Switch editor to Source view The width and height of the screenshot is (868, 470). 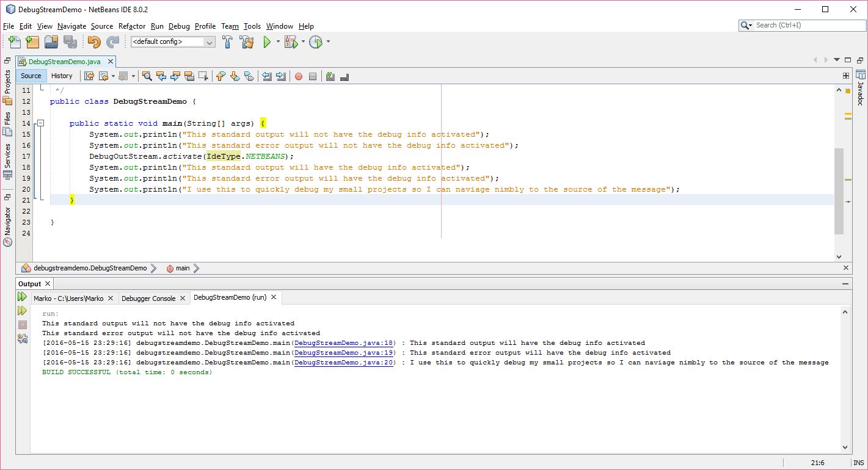[x=31, y=76]
